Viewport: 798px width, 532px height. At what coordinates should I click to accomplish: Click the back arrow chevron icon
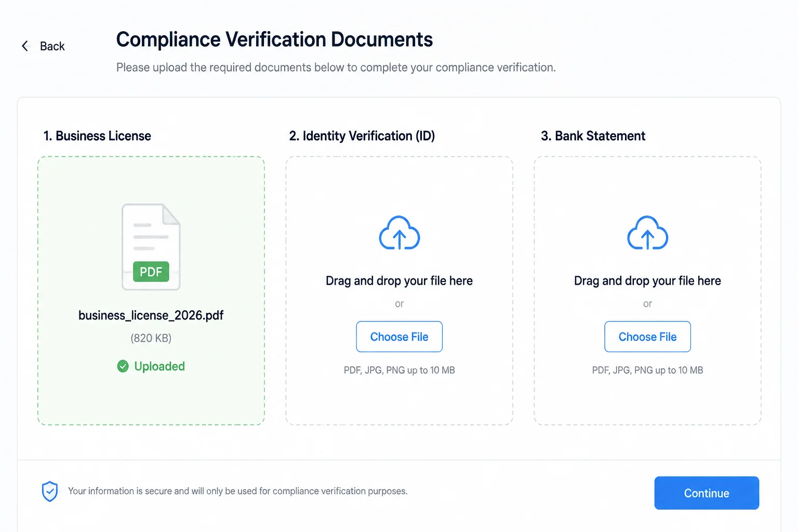(x=25, y=46)
